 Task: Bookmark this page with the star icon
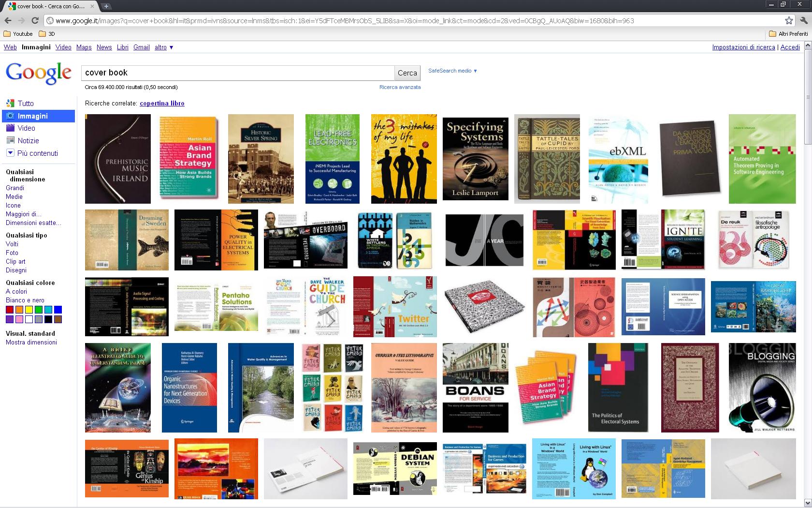point(789,20)
